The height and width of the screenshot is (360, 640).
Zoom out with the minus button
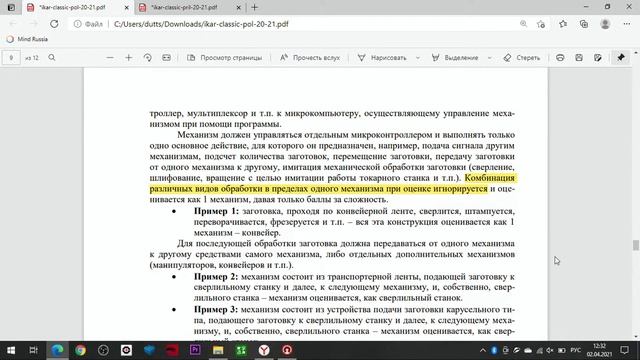click(x=110, y=58)
